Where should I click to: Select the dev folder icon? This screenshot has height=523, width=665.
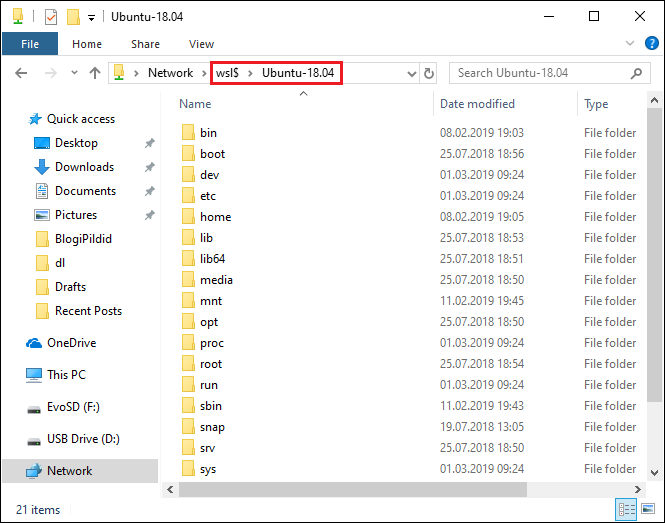[x=188, y=174]
